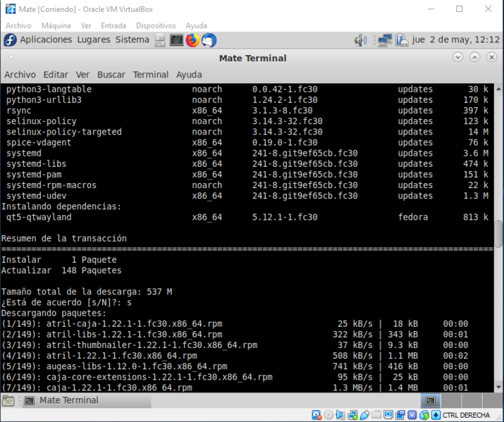
Task: Open VirtualBox Archivo menu
Action: click(x=18, y=25)
